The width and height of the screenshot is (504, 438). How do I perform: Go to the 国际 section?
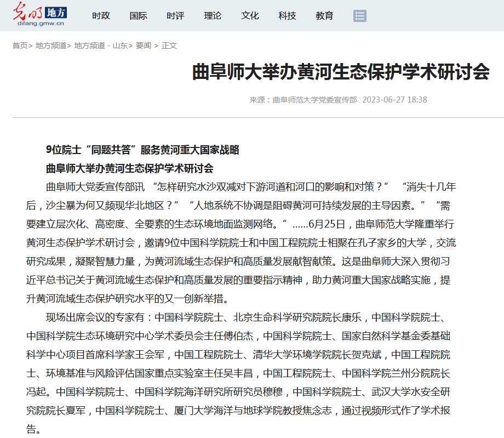[138, 16]
